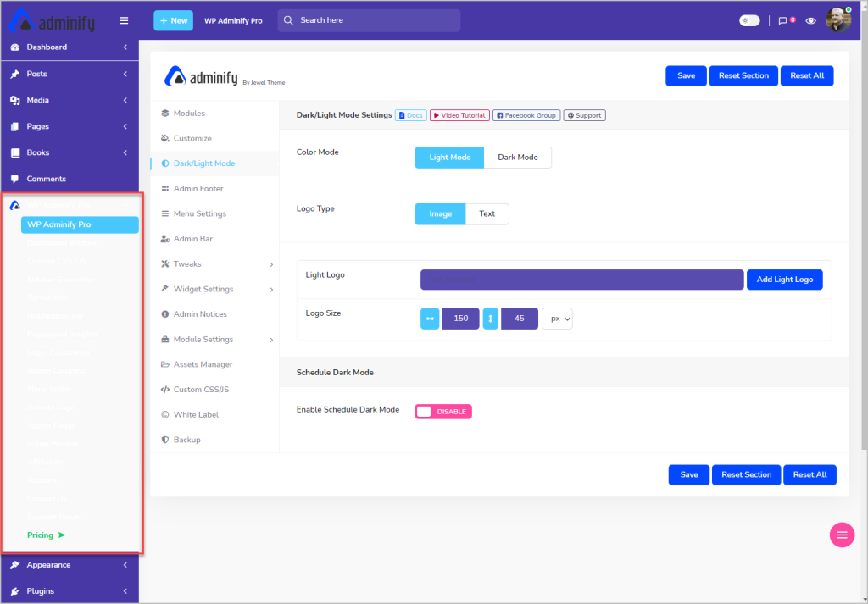Click the Posts pin icon
The height and width of the screenshot is (604, 868).
15,74
